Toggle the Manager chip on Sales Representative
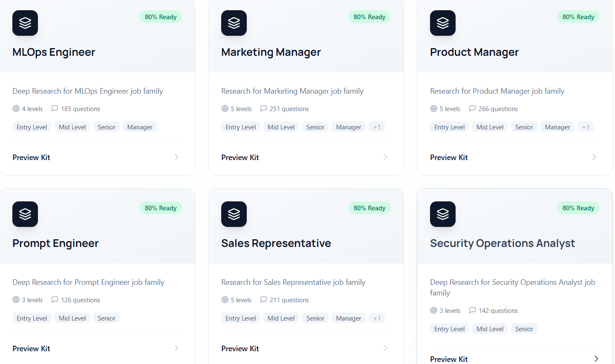Screen dimensions: 615x364 coord(348,318)
